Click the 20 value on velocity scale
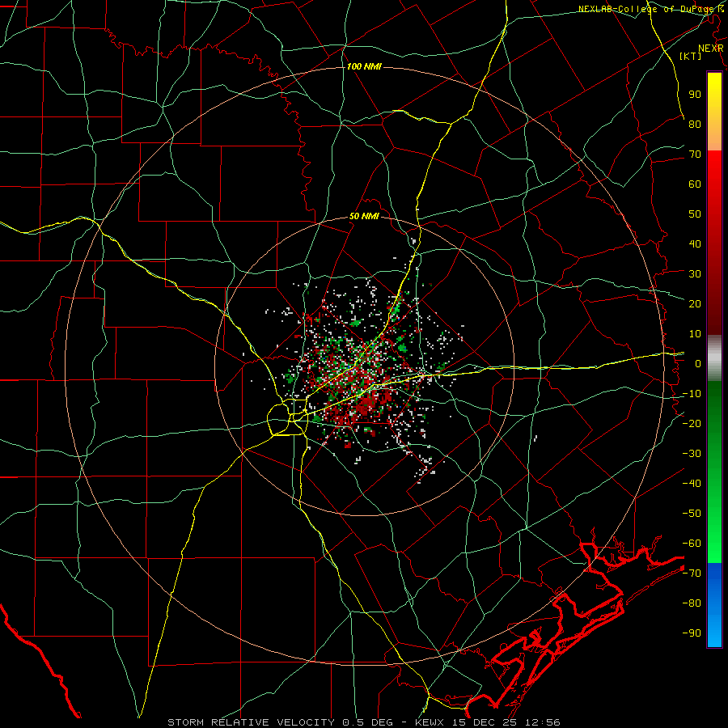Viewport: 728px width, 728px height. pyautogui.click(x=695, y=303)
